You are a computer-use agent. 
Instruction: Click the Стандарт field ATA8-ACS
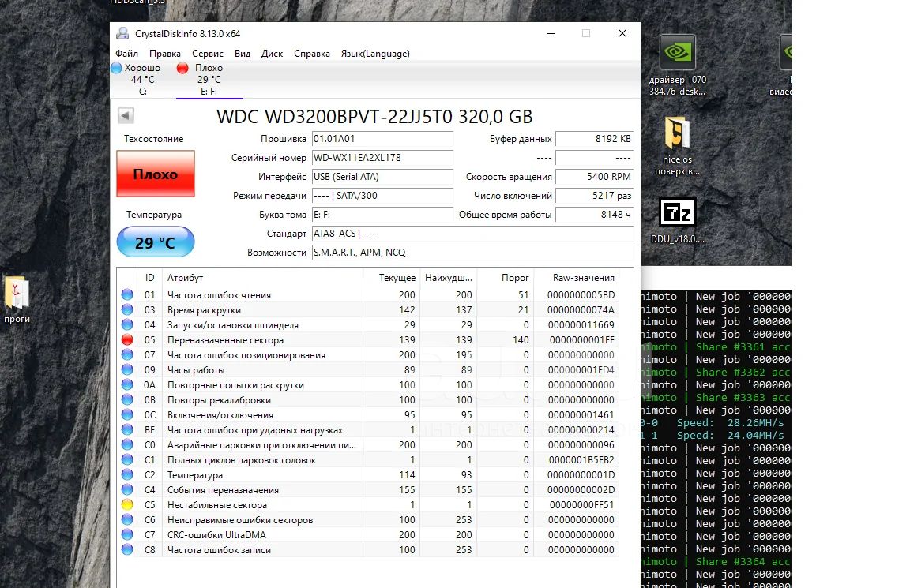(x=472, y=234)
